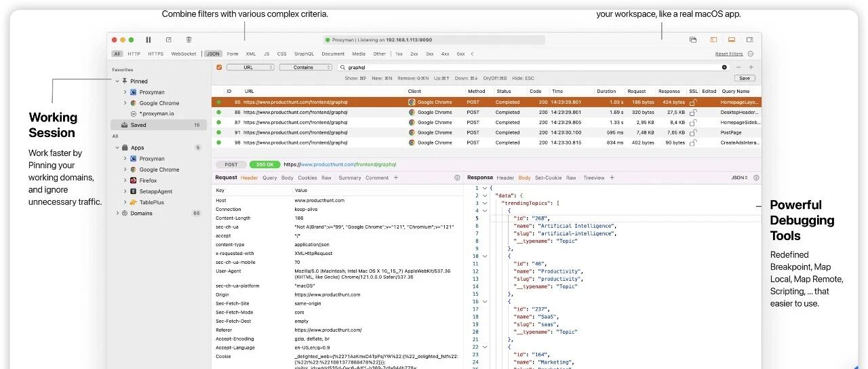The image size is (868, 369).
Task: Open the Request Query tab
Action: click(270, 178)
